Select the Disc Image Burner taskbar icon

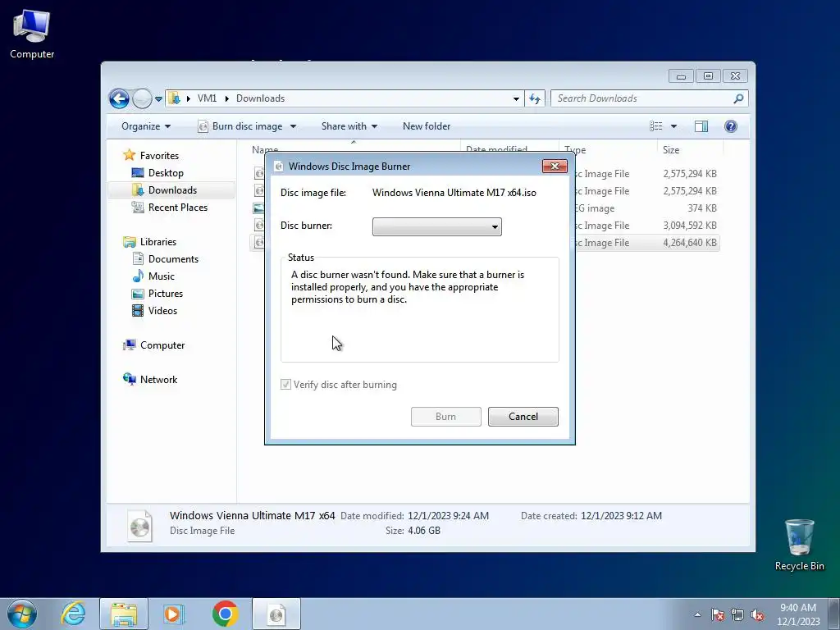[276, 614]
